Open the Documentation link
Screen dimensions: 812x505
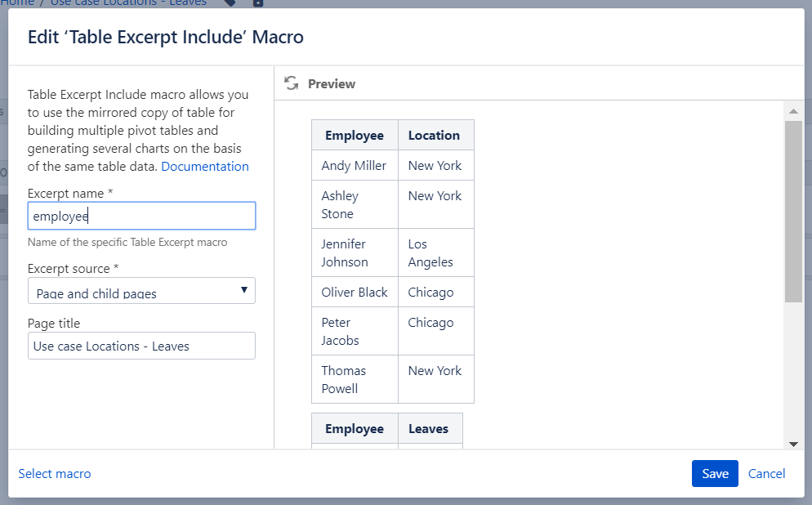pyautogui.click(x=205, y=167)
